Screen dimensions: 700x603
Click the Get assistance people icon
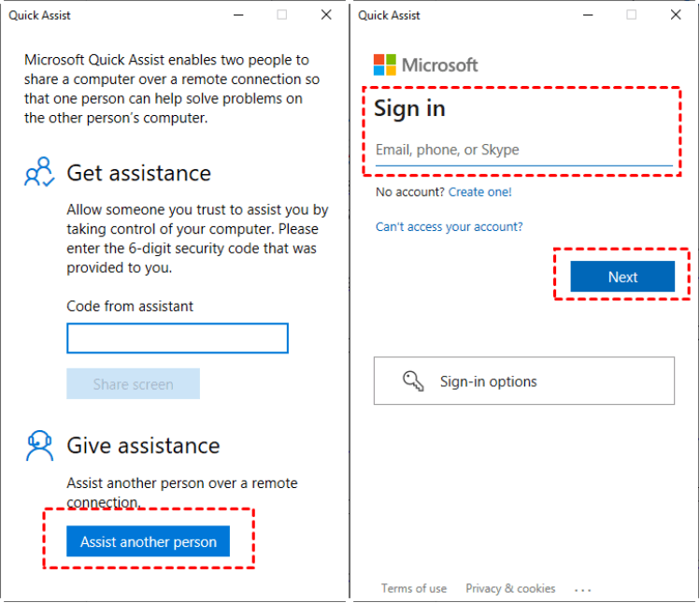tap(39, 173)
